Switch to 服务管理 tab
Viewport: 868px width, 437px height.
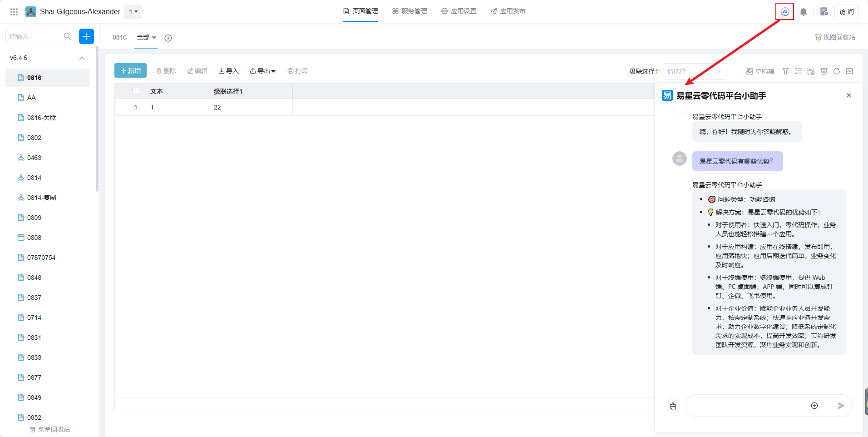point(409,11)
